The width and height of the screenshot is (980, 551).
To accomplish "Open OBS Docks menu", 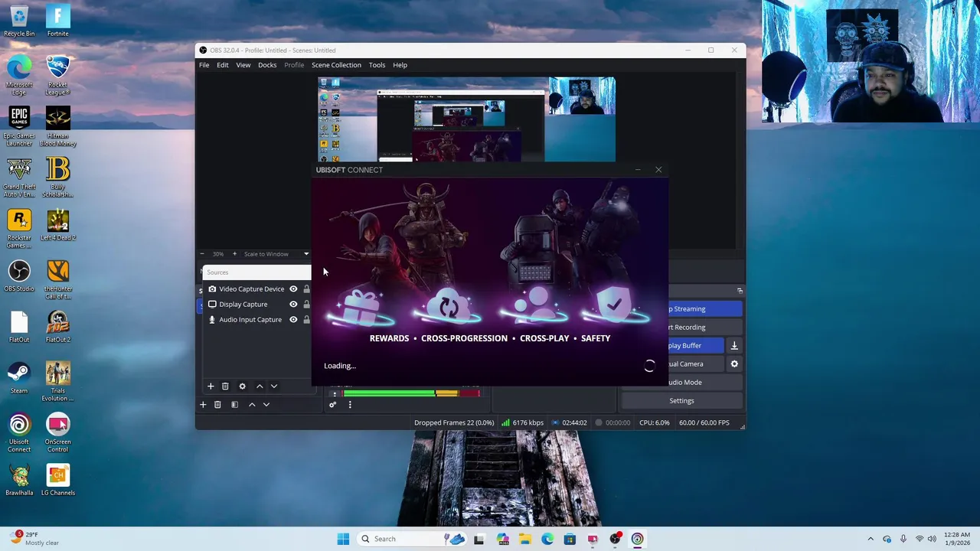I will (267, 65).
